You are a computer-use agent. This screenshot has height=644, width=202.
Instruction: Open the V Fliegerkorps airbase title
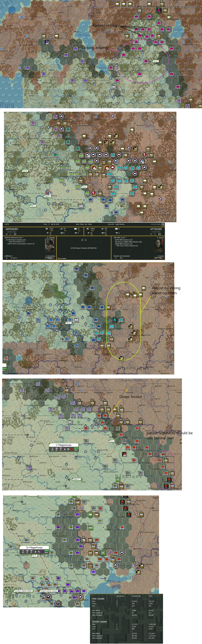tap(64, 445)
